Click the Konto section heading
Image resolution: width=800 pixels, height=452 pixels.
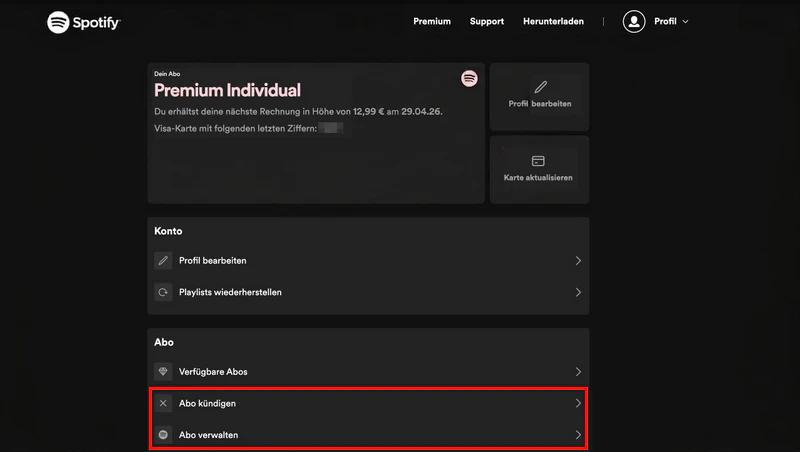(168, 231)
